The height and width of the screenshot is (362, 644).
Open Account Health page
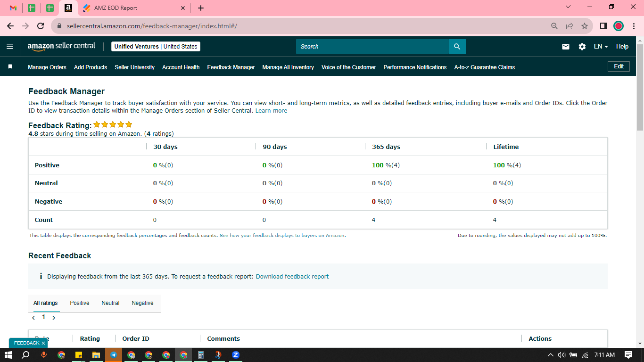[181, 67]
